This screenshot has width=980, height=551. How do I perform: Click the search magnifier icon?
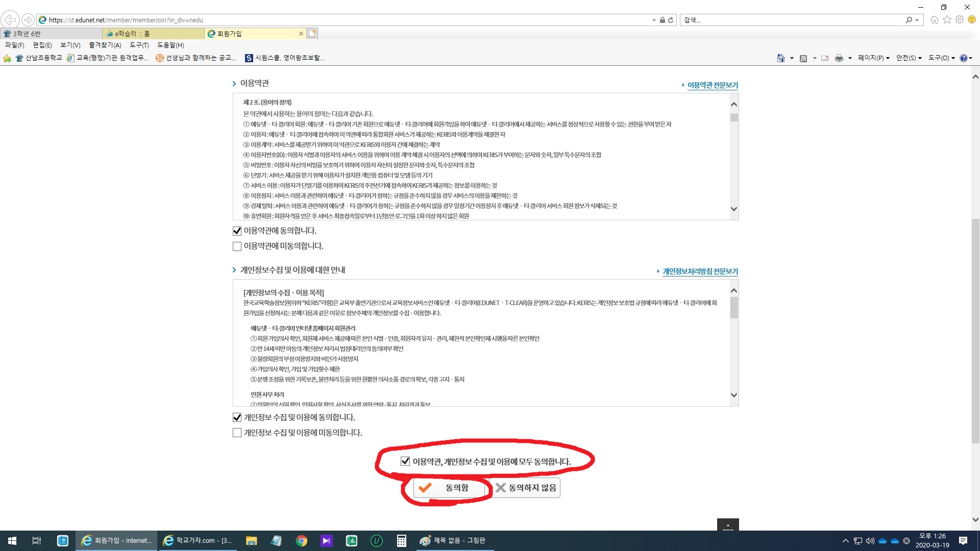tap(909, 20)
